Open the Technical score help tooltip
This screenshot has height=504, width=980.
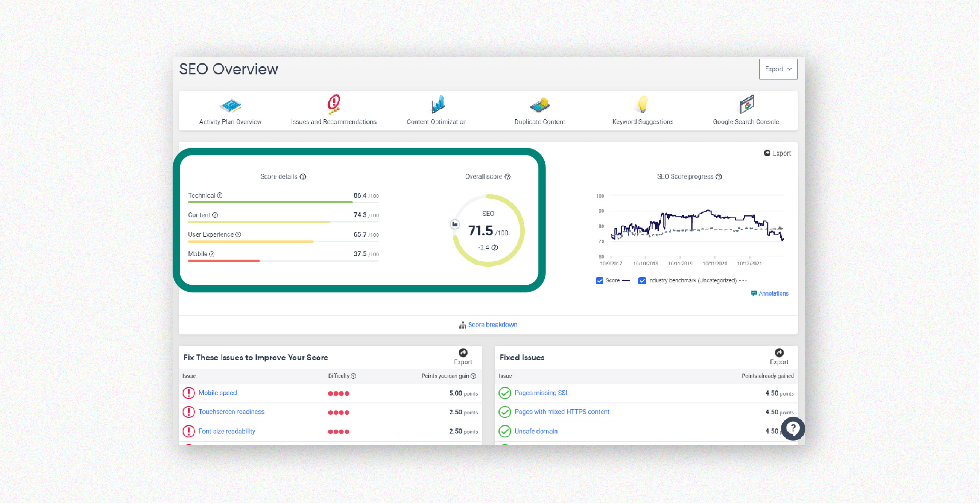(x=220, y=195)
